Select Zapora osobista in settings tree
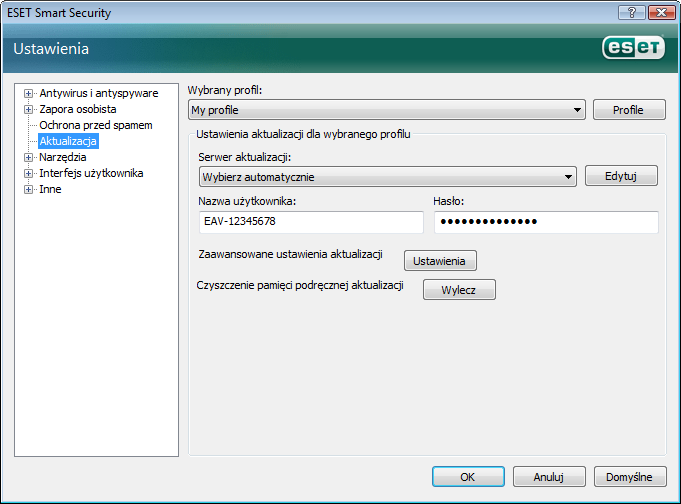The height and width of the screenshot is (504, 681). [x=78, y=109]
